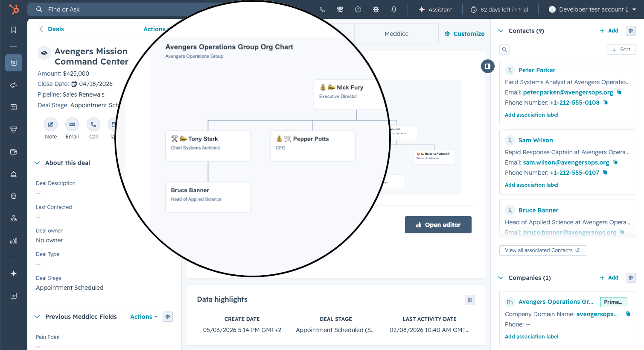Open the notifications bell
The image size is (644, 350).
394,9
